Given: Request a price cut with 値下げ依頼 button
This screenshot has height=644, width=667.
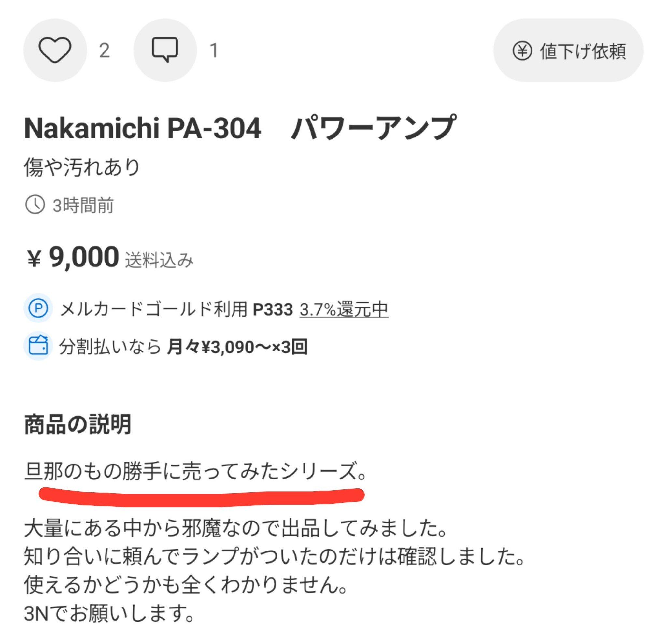Looking at the screenshot, I should click(568, 50).
